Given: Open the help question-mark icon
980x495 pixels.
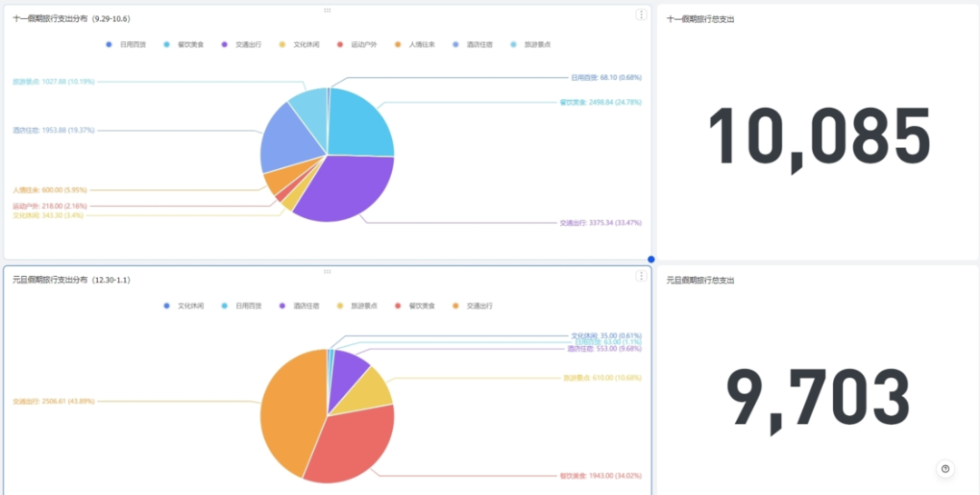Looking at the screenshot, I should [x=945, y=469].
